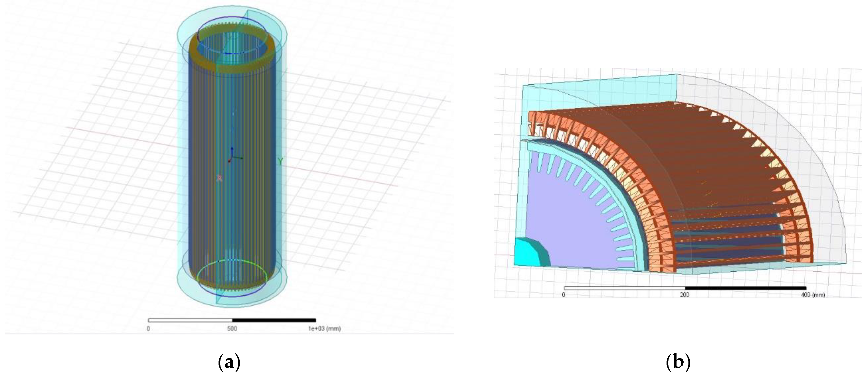The image size is (868, 377).
Task: Click the figure label (b)
Action: [x=678, y=363]
